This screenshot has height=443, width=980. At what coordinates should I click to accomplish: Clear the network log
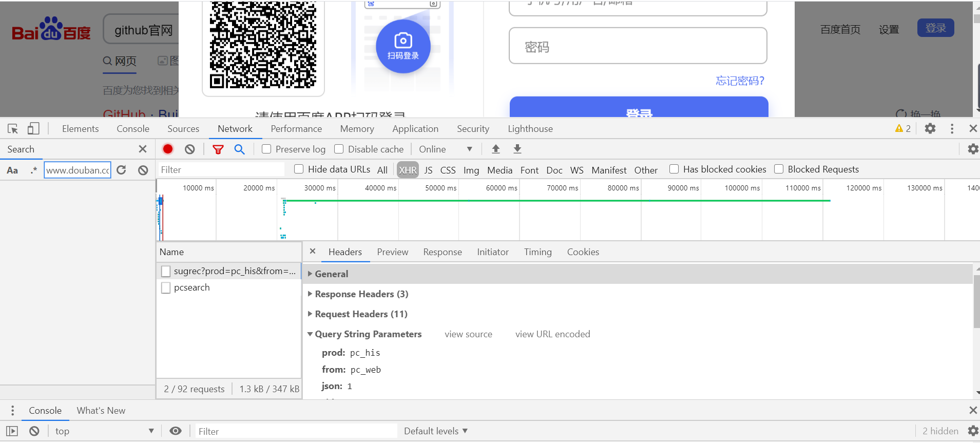pyautogui.click(x=190, y=149)
